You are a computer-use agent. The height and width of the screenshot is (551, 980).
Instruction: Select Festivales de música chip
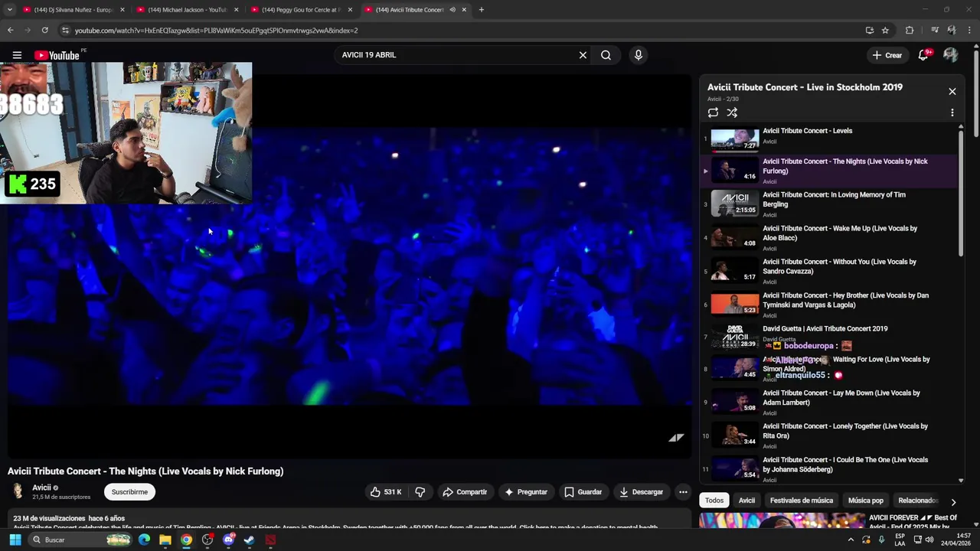coord(802,500)
